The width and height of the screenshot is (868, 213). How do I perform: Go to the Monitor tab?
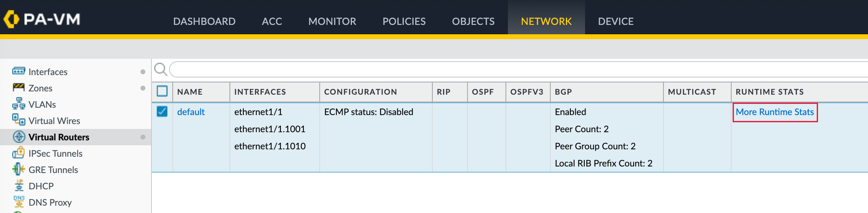(332, 21)
